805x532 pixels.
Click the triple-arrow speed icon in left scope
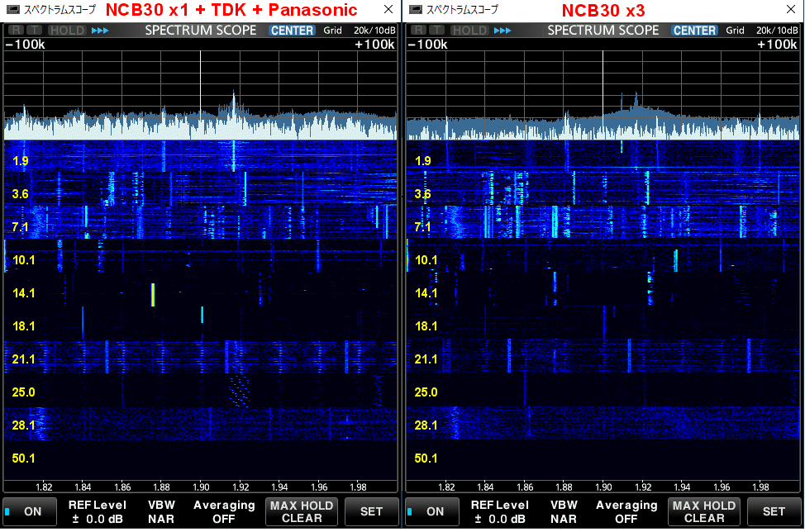pos(100,31)
